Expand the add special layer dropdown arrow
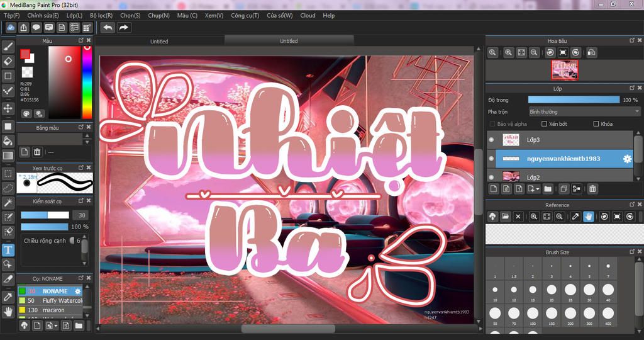The image size is (644, 340). click(x=537, y=189)
